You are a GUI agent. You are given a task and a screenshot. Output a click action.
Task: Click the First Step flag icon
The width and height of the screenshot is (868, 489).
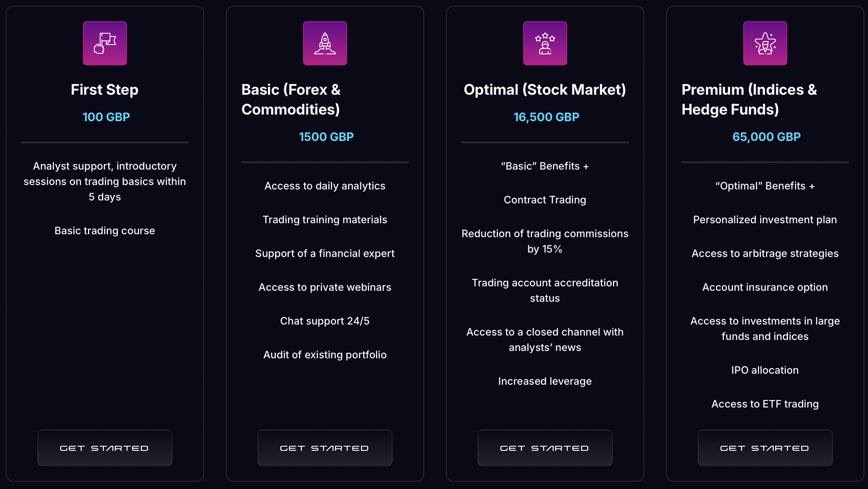point(105,43)
